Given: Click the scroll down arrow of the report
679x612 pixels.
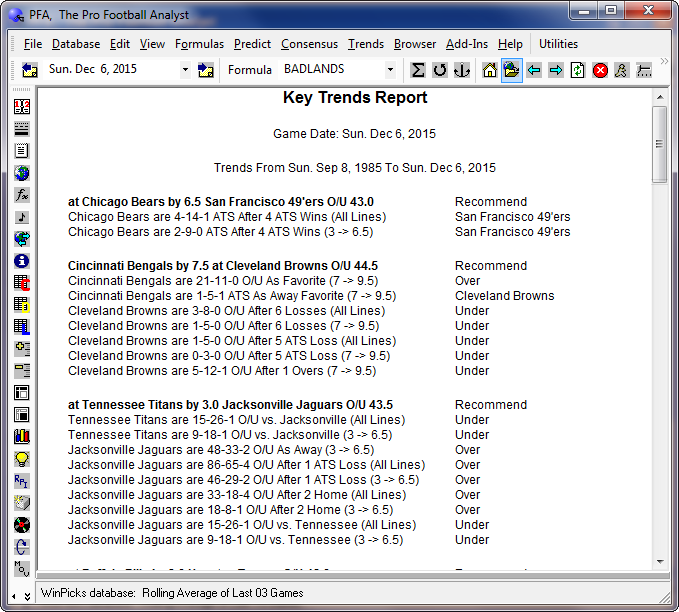Looking at the screenshot, I should coord(660,562).
